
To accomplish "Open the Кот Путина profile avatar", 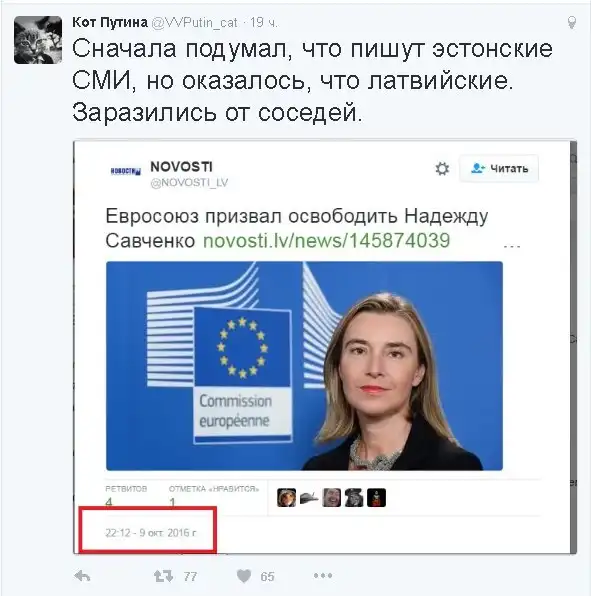I will [x=38, y=40].
